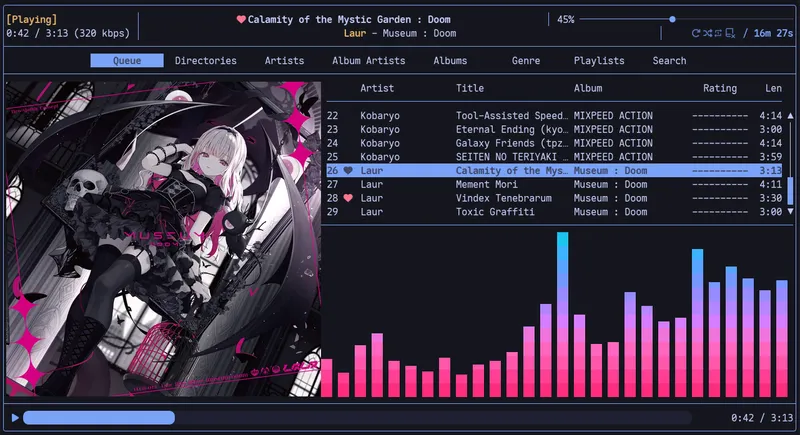
Task: Click the rating dashes for Mement Mori
Action: pyautogui.click(x=720, y=185)
